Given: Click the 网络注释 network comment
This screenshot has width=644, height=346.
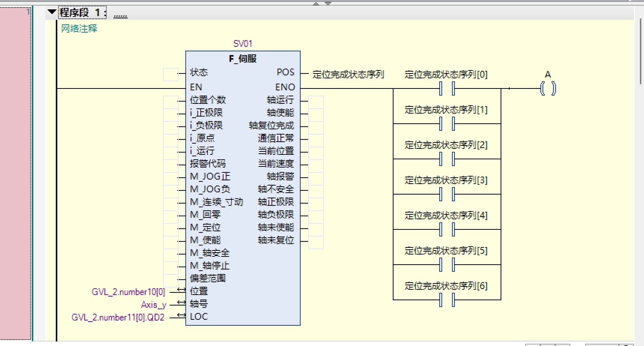Looking at the screenshot, I should point(79,28).
